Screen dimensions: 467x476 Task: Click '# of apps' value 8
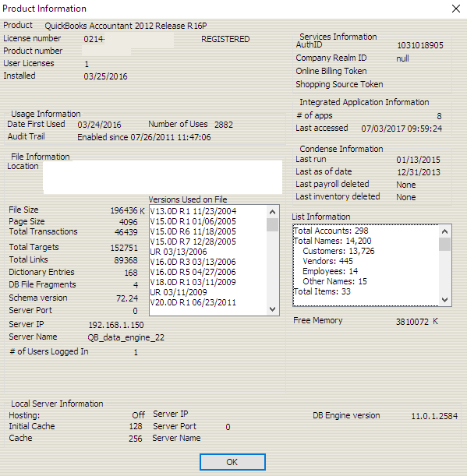pos(439,116)
